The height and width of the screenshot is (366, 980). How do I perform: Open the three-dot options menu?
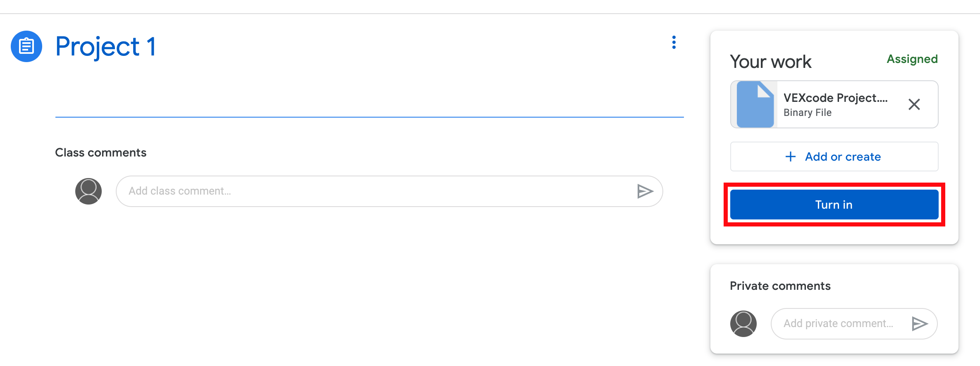pos(674,43)
